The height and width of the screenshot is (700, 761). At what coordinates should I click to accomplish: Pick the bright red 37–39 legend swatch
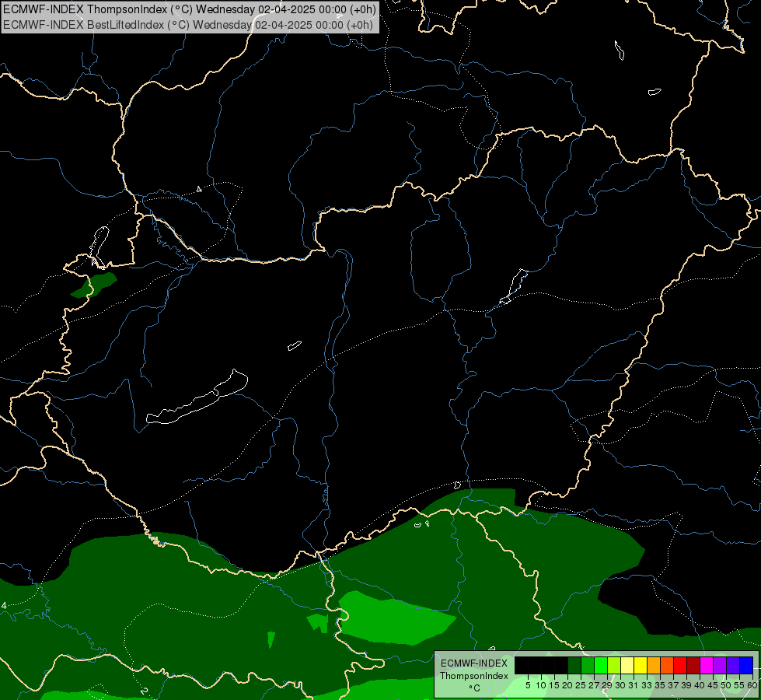pos(680,665)
